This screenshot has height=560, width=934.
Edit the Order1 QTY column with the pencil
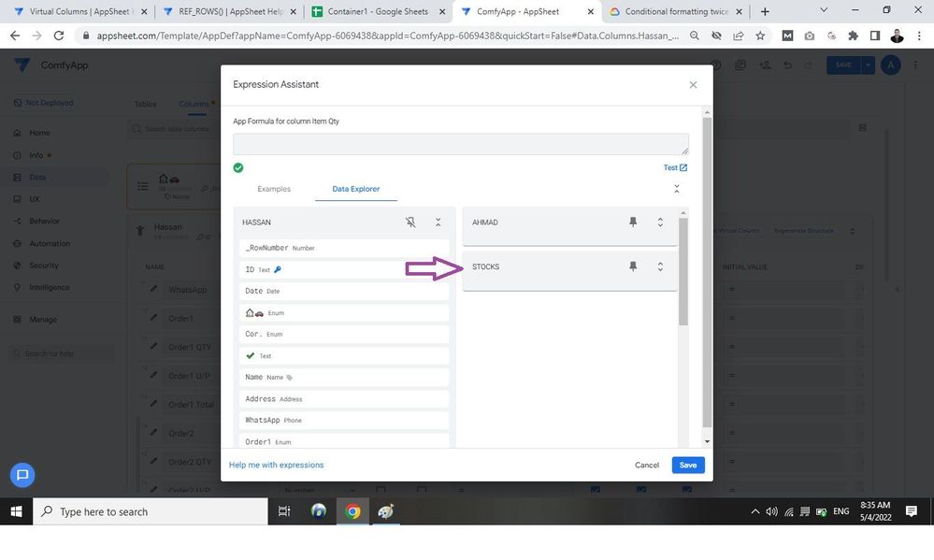pos(153,347)
